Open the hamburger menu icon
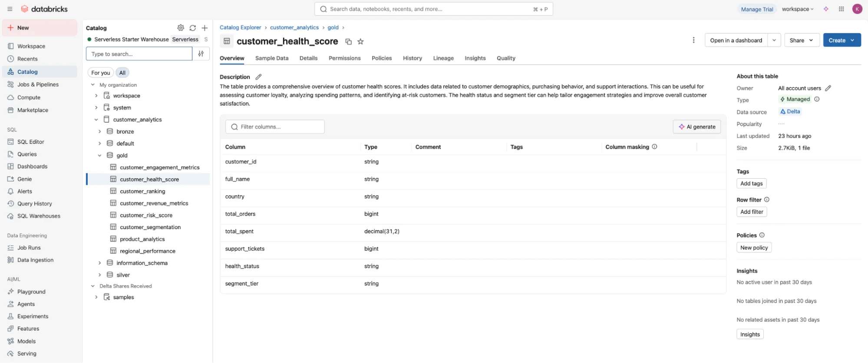 [x=10, y=9]
